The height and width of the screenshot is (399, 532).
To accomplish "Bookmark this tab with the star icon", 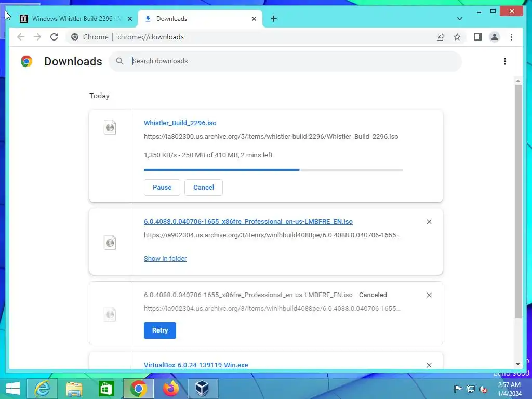I will point(457,37).
